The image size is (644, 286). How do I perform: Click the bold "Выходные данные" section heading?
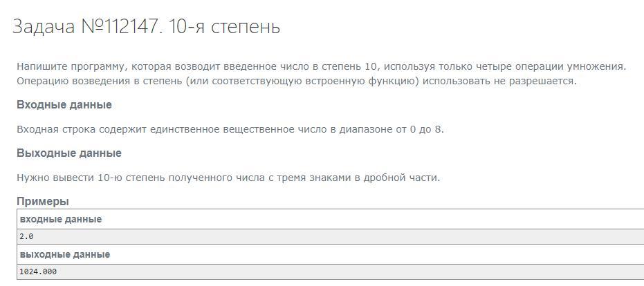[69, 153]
